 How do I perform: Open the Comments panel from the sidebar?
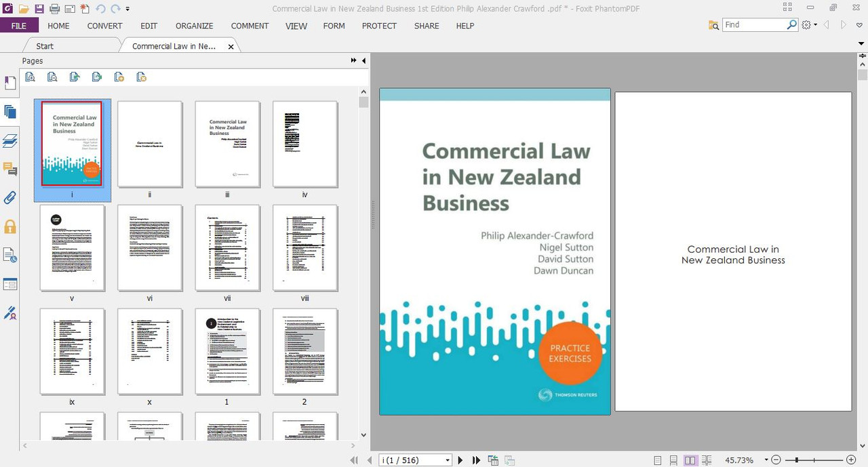click(x=9, y=169)
